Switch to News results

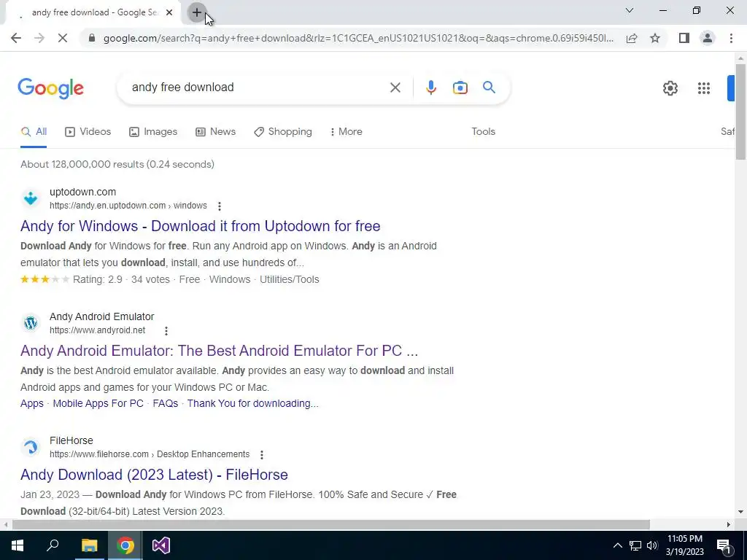point(215,132)
